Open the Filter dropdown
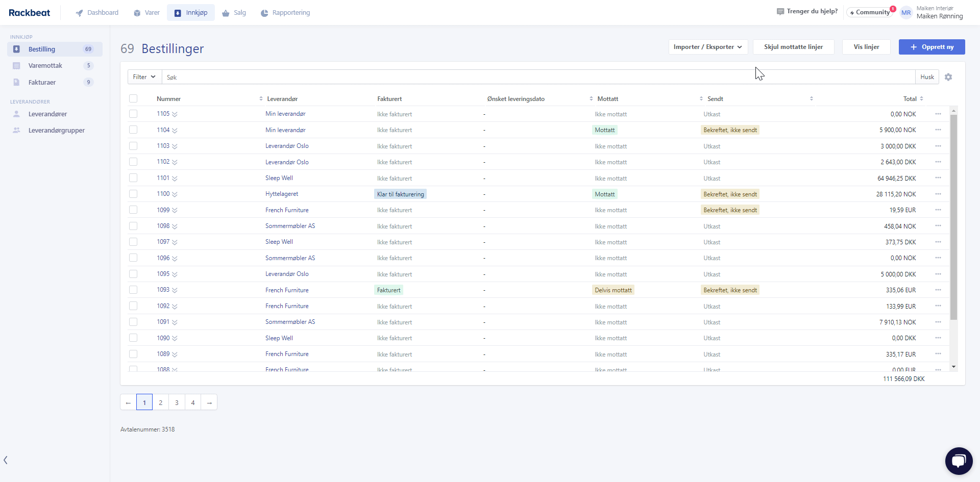This screenshot has width=980, height=482. click(144, 77)
